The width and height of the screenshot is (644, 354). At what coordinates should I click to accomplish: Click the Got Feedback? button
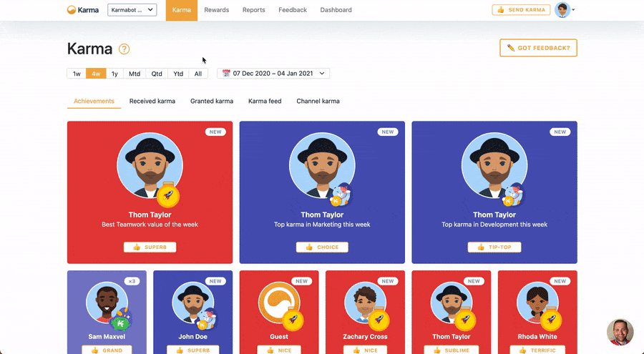pos(538,48)
